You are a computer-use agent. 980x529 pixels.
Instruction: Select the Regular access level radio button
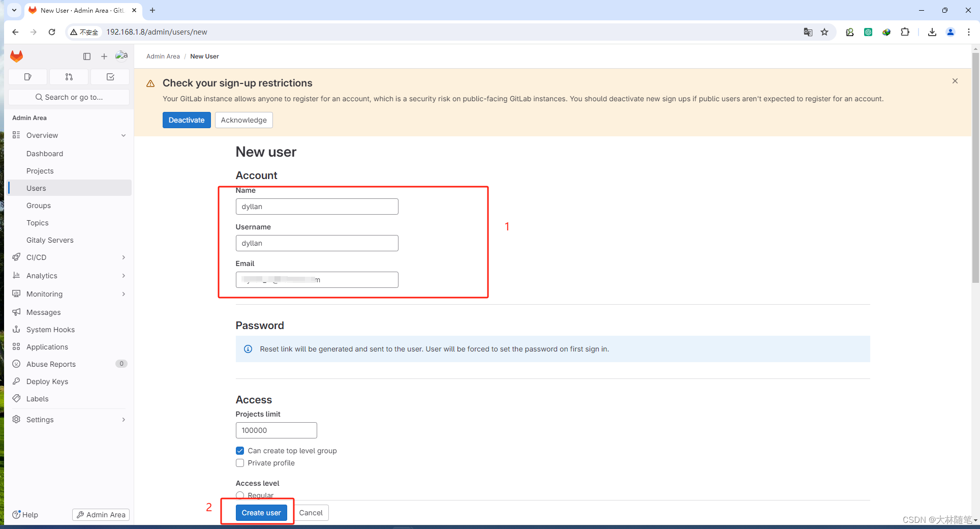239,494
